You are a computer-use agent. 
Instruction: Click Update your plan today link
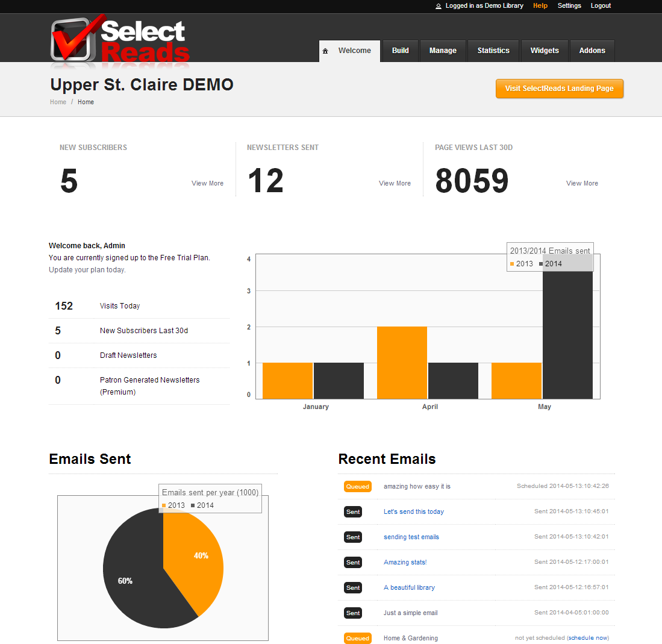(x=87, y=270)
